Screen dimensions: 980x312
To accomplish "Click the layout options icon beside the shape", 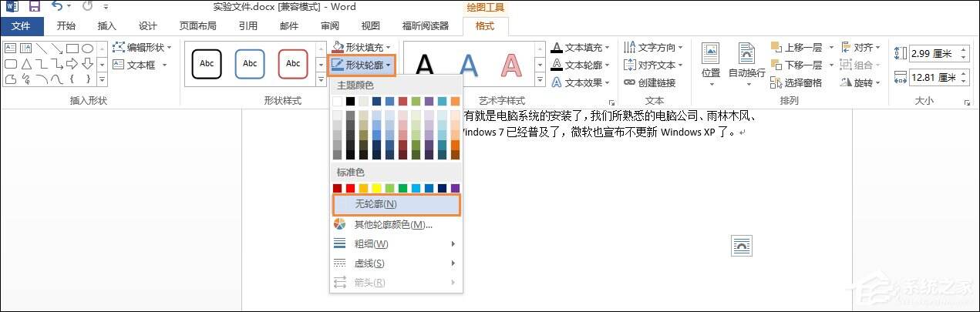I will (741, 246).
